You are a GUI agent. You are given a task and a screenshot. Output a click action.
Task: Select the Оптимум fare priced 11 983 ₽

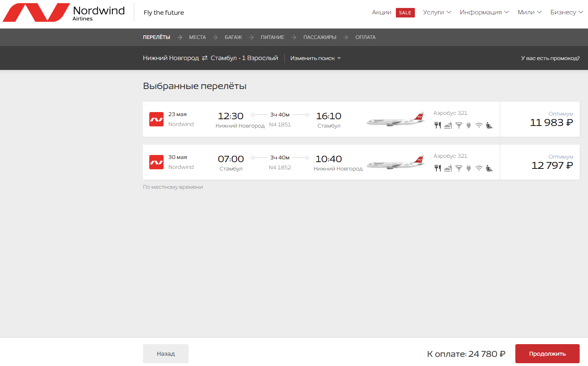tap(540, 119)
